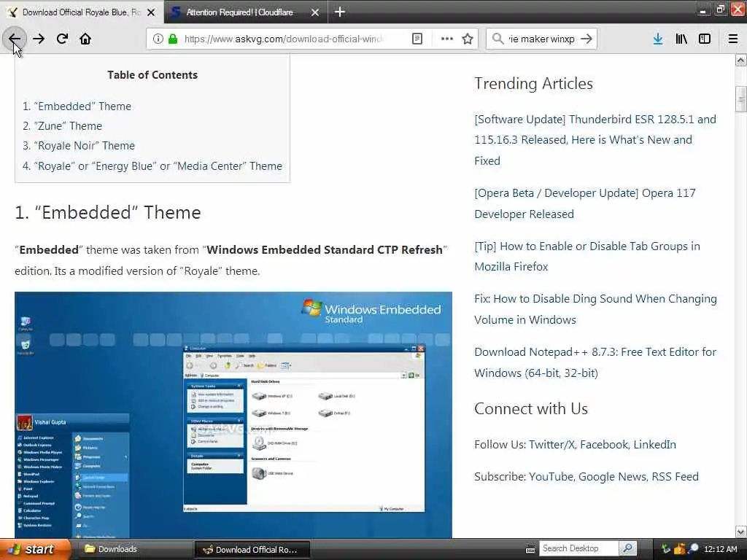747x560 pixels.
Task: Reload the current page
Action: click(x=62, y=39)
